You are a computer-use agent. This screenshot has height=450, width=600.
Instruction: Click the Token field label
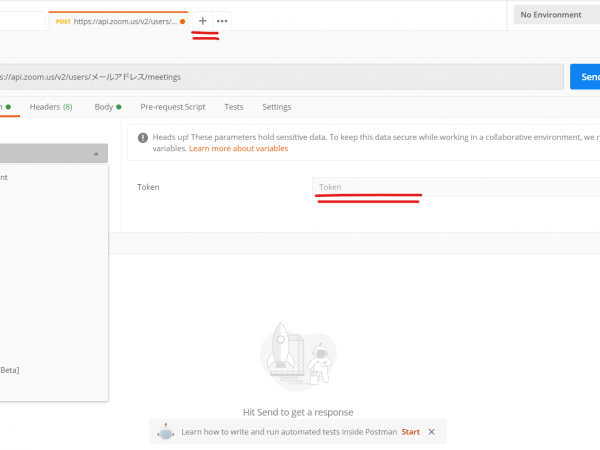click(148, 187)
